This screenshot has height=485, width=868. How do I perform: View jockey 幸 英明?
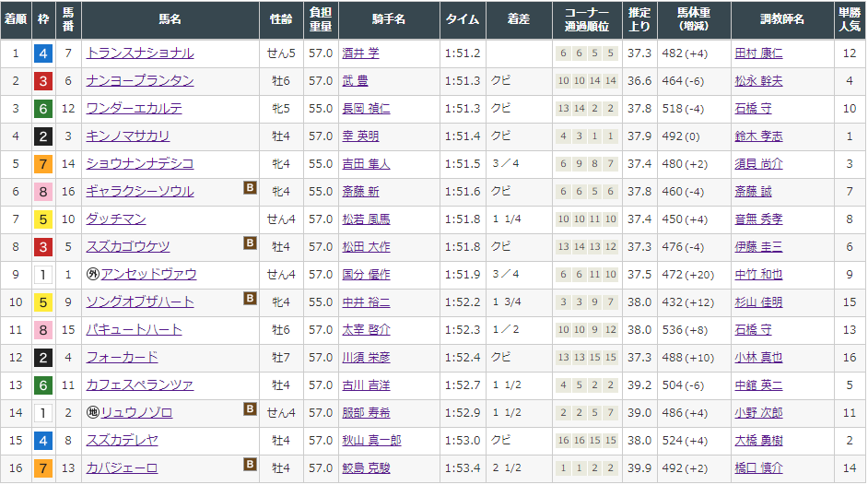[x=360, y=136]
